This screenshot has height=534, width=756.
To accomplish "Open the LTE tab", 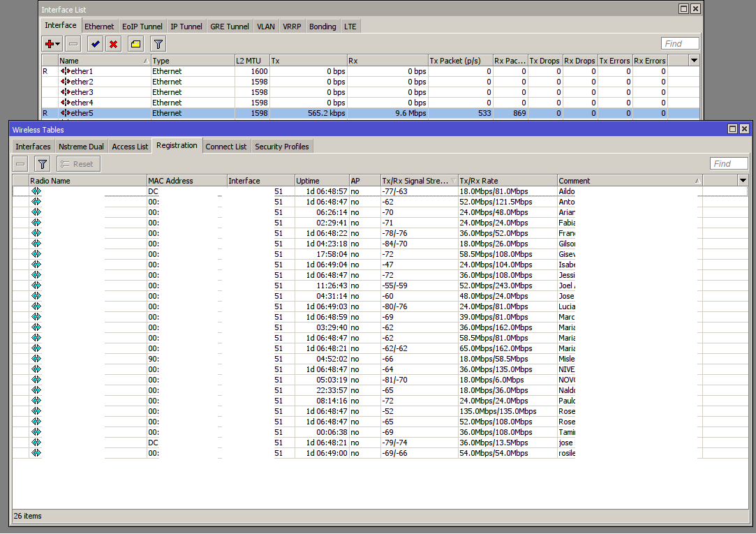I will coord(350,27).
